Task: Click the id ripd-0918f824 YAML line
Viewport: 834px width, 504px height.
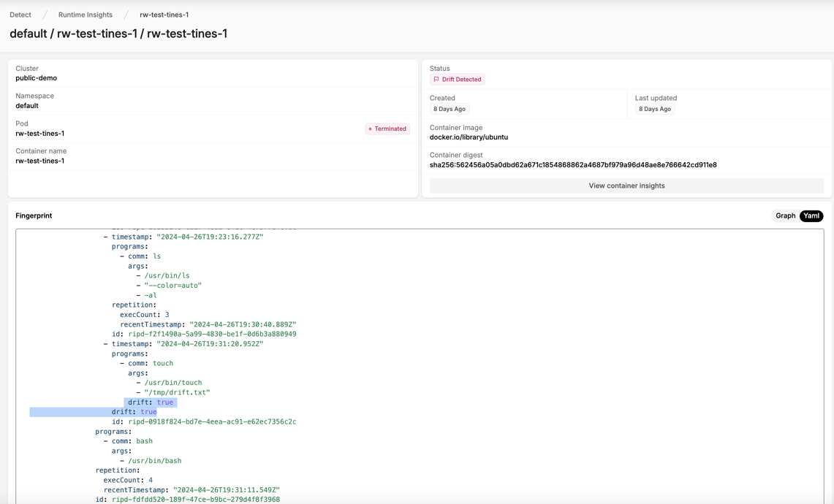Action: [204, 421]
